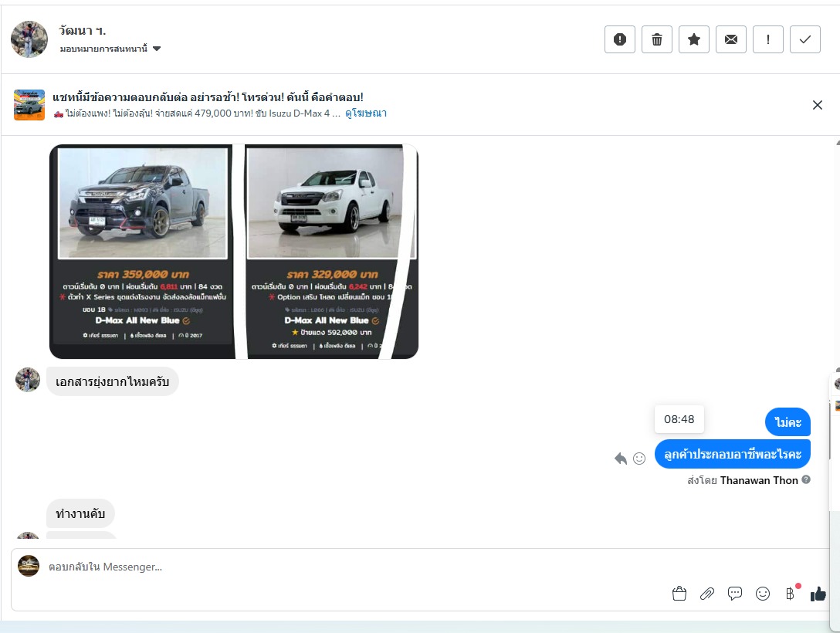This screenshot has height=633, width=840.
Task: Select the message bubble ทำงานคับ
Action: (80, 513)
